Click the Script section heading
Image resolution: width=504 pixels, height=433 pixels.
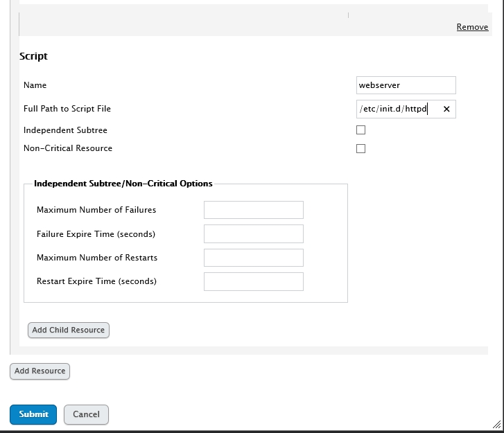click(33, 56)
